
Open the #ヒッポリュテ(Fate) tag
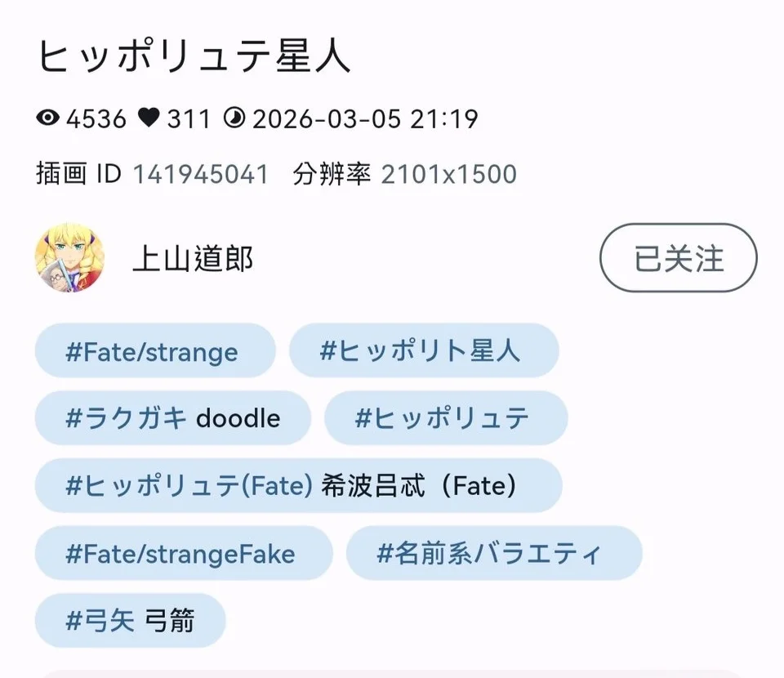[x=297, y=486]
